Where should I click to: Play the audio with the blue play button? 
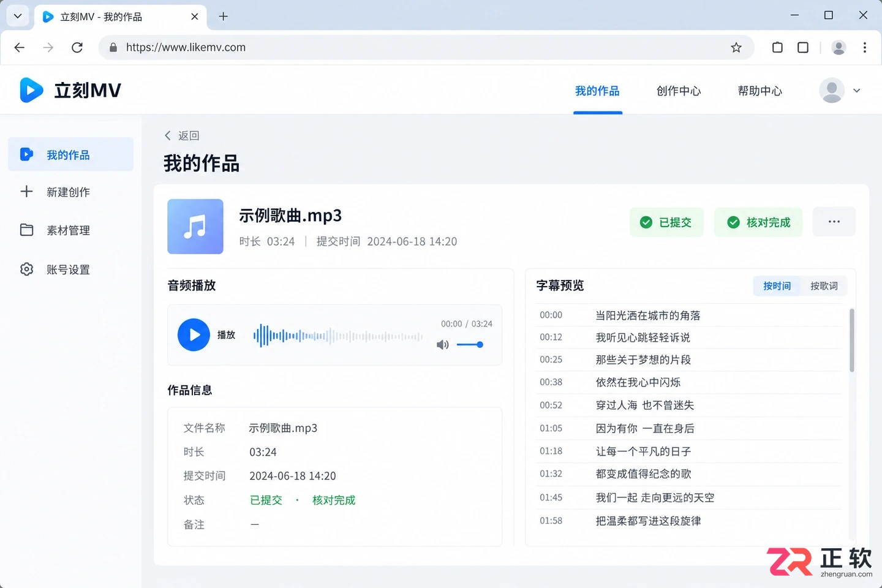(194, 335)
